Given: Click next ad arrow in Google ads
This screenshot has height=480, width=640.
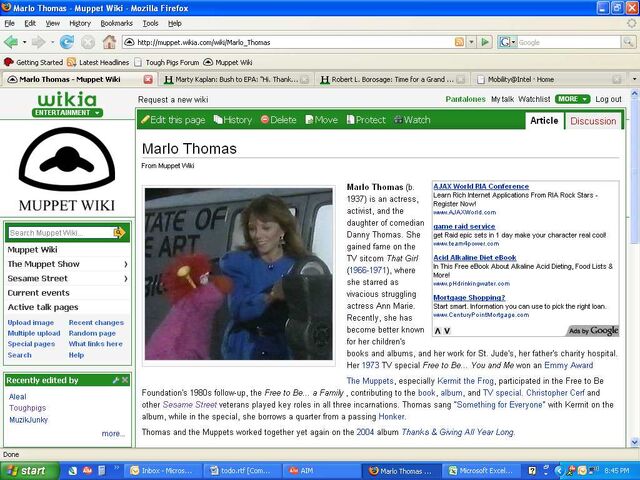Looking at the screenshot, I should 447,331.
